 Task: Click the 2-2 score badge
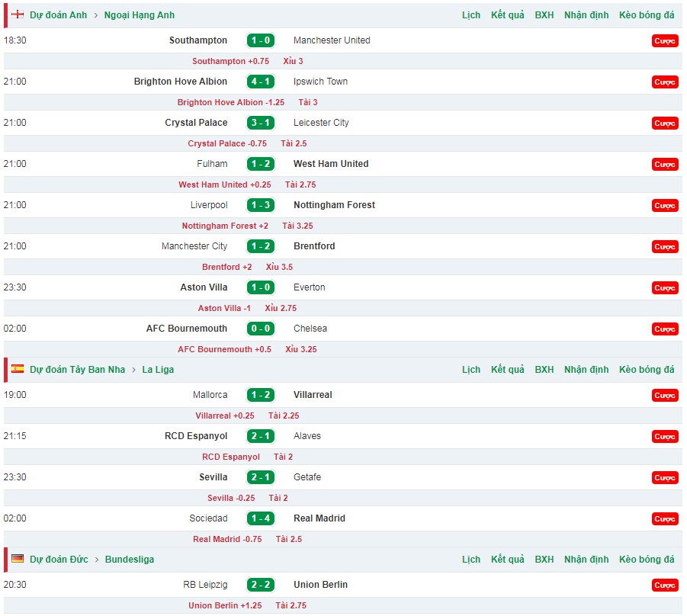point(261,585)
